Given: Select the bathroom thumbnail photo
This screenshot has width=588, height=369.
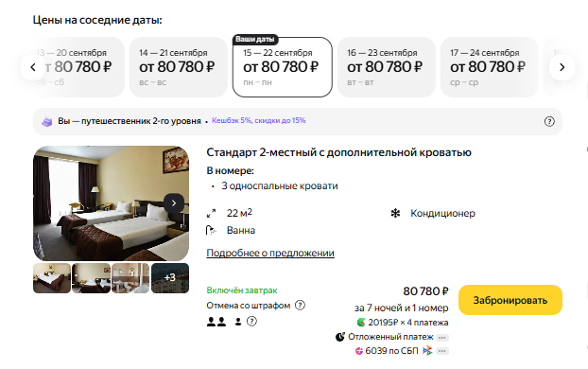Looking at the screenshot, I should [x=130, y=278].
